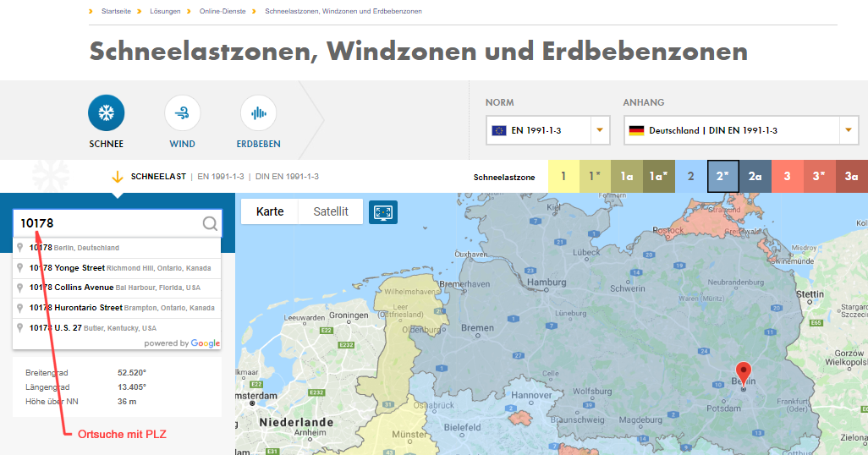
Task: Select snow zone 1a olive swatch
Action: point(627,177)
